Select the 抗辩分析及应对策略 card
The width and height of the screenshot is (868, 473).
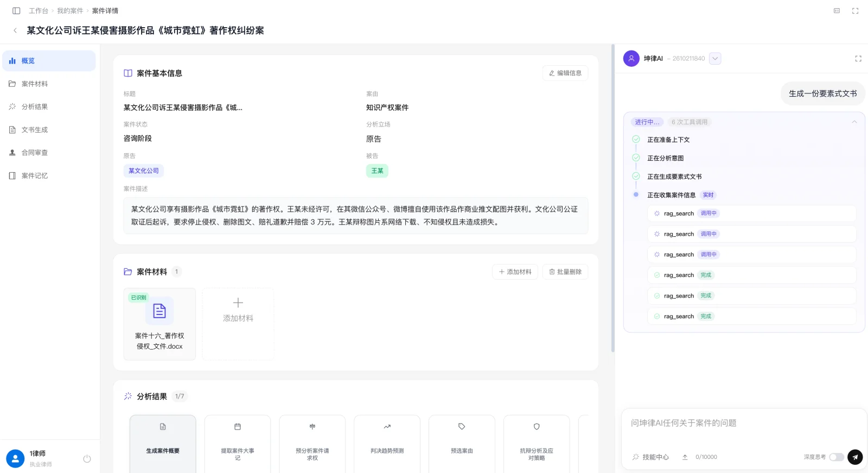pos(537,444)
